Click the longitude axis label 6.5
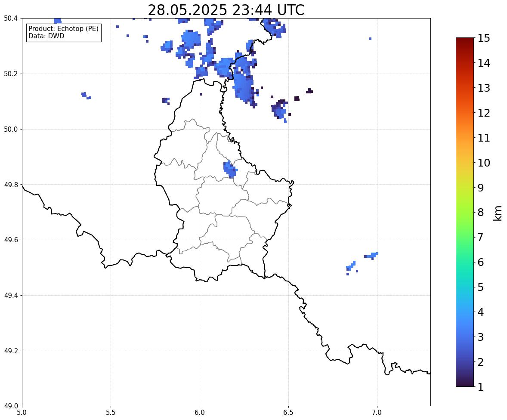507x420 pixels. coord(288,413)
